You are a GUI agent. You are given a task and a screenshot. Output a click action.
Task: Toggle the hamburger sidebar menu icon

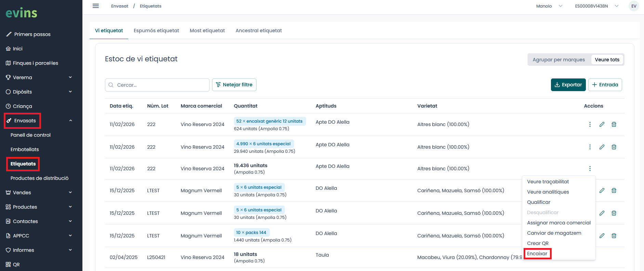coord(96,6)
